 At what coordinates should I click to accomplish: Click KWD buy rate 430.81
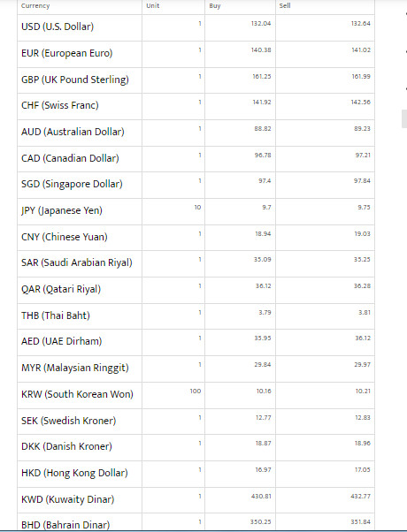pyautogui.click(x=261, y=497)
